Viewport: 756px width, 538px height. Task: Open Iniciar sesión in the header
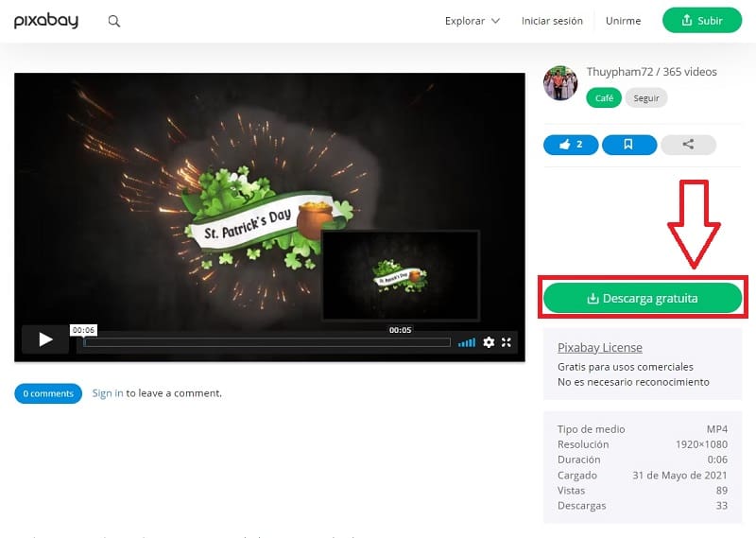pyautogui.click(x=552, y=21)
